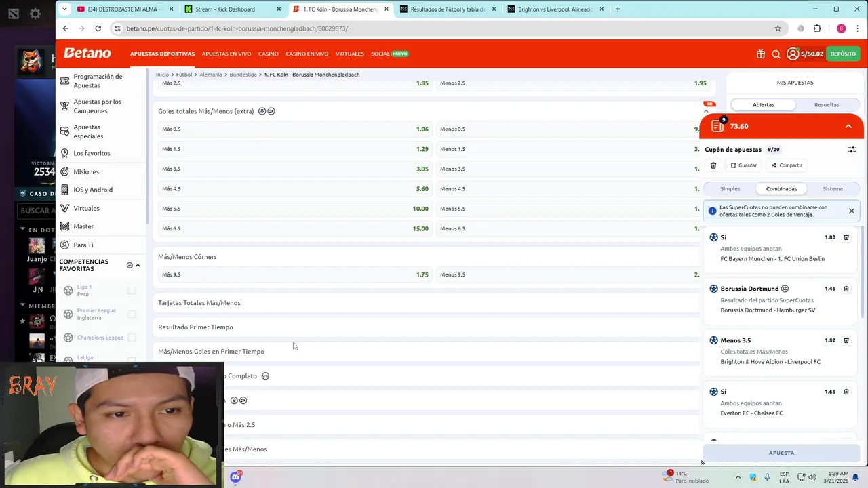Collapse the Goles totales extra market chevron
The image size is (868, 488).
[x=706, y=111]
